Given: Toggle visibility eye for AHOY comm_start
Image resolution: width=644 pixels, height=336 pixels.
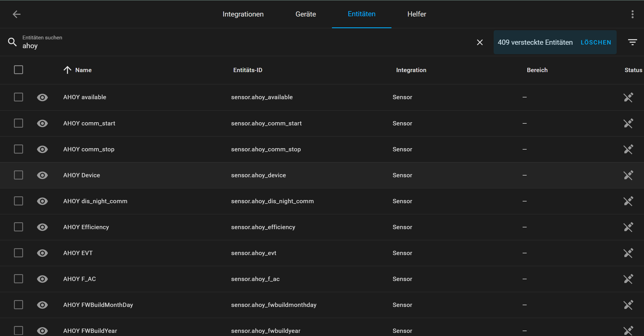Looking at the screenshot, I should [42, 123].
